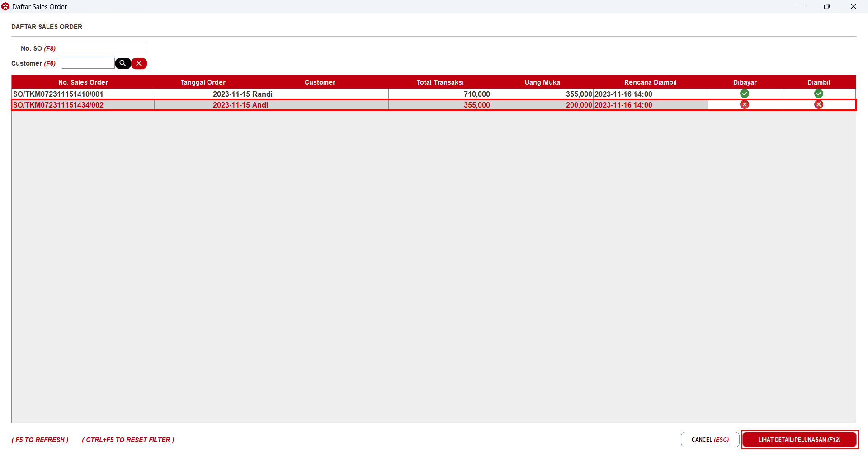Image resolution: width=868 pixels, height=461 pixels.
Task: Sort by Tanggal Order column header
Action: click(203, 82)
